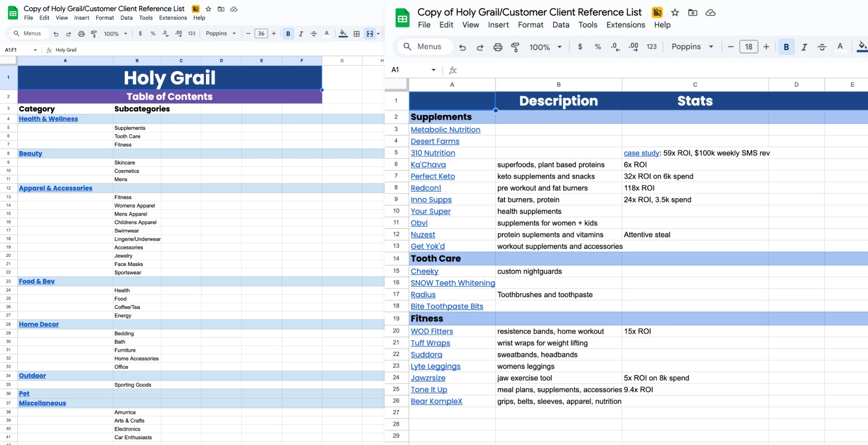
Task: Open the 100% zoom dropdown in left toolbar
Action: point(116,34)
